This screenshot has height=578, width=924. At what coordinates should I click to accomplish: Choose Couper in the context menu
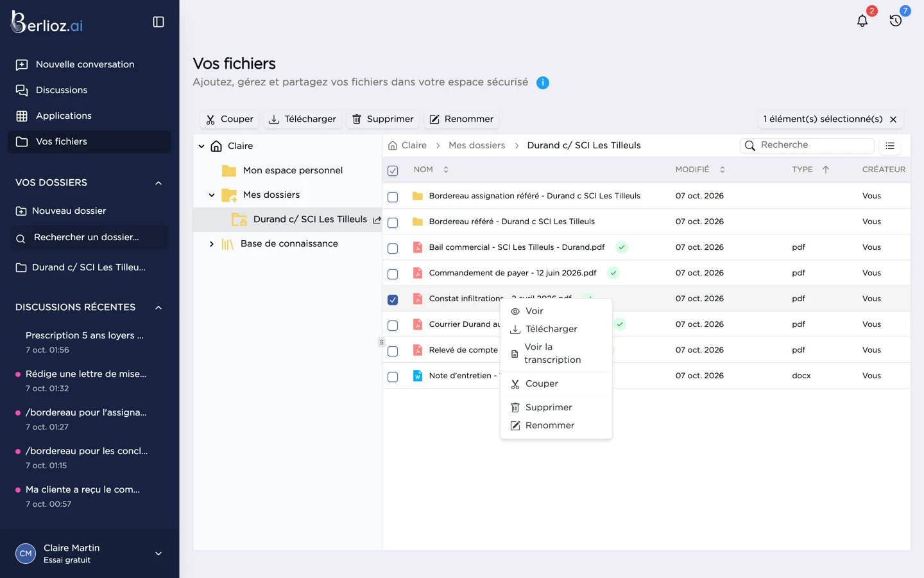(x=556, y=383)
